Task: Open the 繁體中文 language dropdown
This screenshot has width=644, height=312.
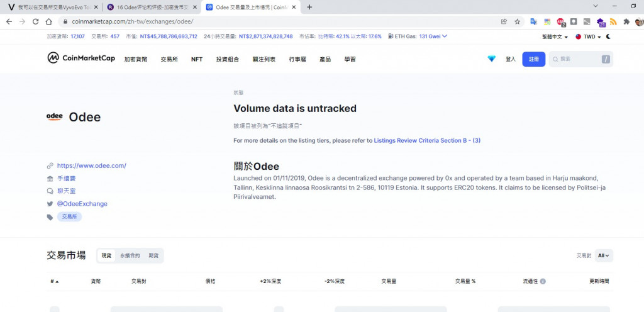Action: pos(555,36)
